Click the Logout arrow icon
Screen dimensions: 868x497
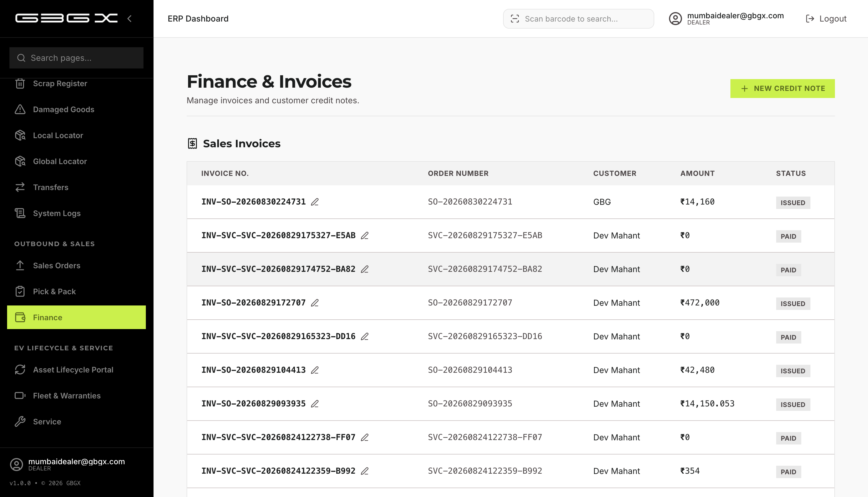click(x=810, y=18)
